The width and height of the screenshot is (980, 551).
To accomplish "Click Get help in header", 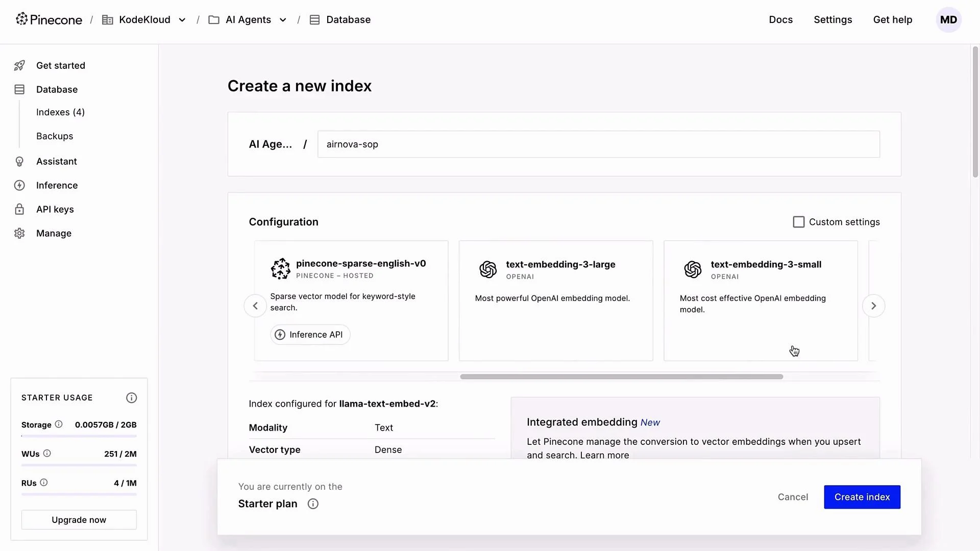I will click(x=893, y=20).
